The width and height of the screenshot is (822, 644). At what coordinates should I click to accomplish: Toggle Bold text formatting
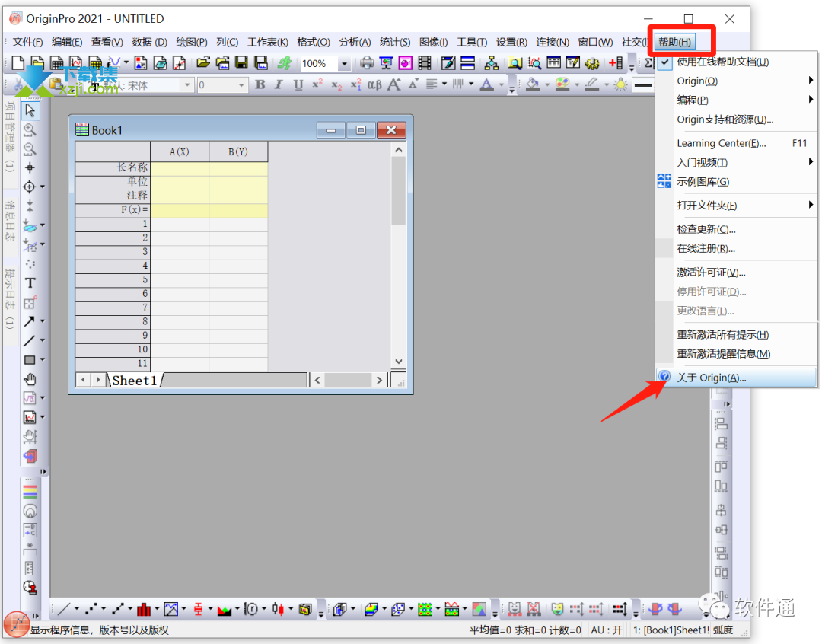(260, 84)
